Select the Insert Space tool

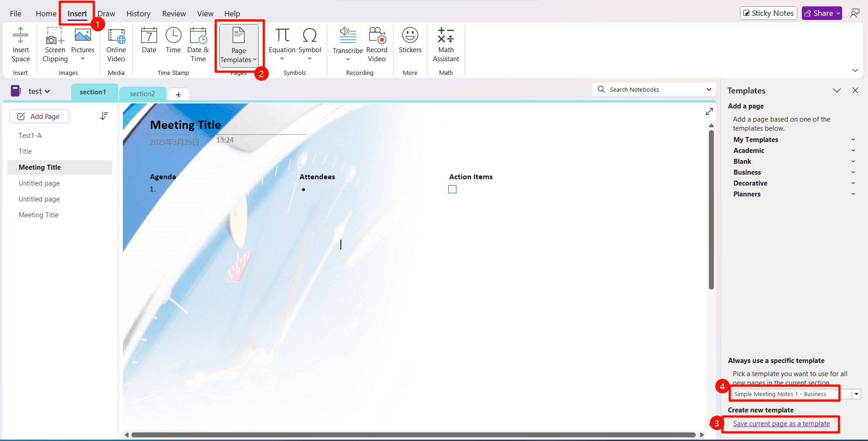pos(20,45)
